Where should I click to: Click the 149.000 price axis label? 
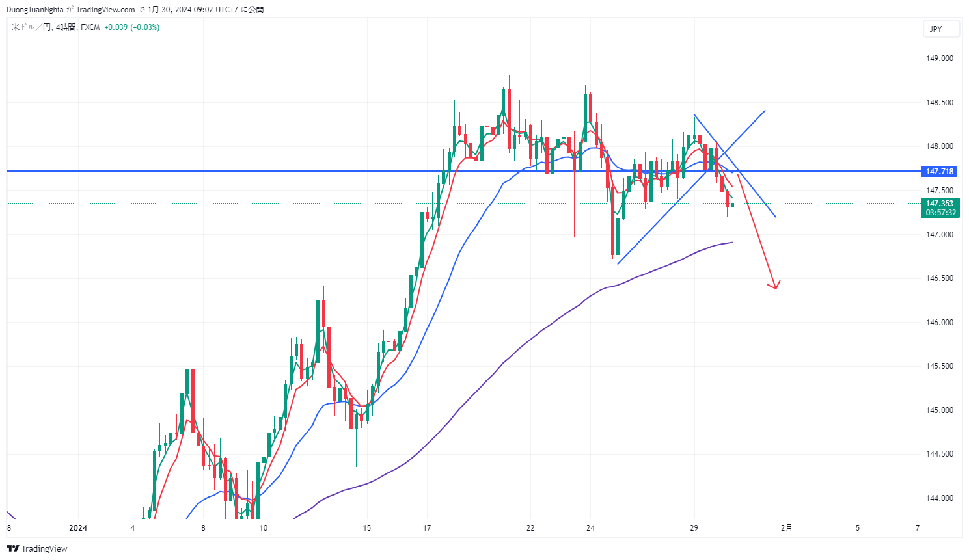click(x=940, y=59)
